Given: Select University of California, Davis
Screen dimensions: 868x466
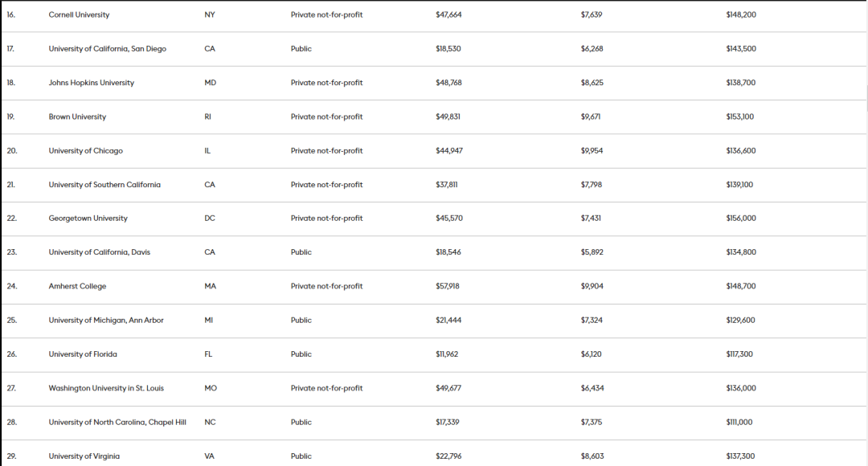Looking at the screenshot, I should tap(99, 251).
